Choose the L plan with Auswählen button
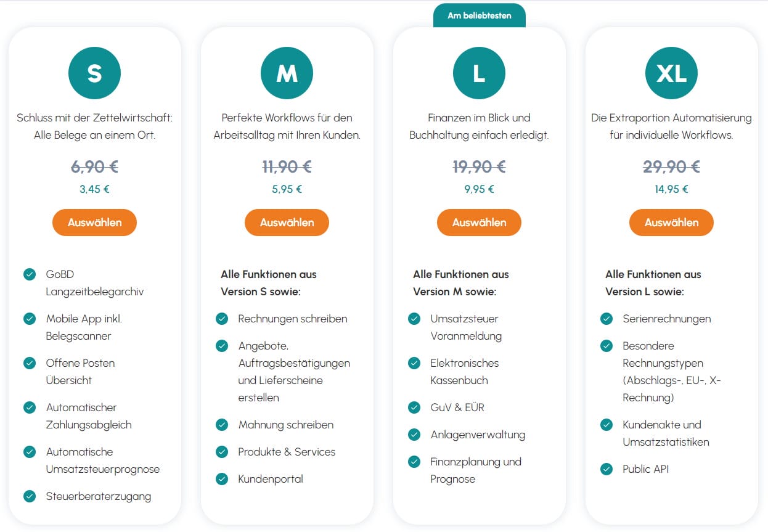Screen dimensions: 768x532 [479, 223]
